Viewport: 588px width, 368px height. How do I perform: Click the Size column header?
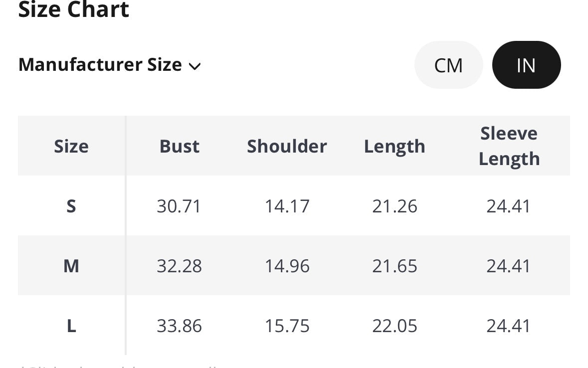(x=71, y=146)
